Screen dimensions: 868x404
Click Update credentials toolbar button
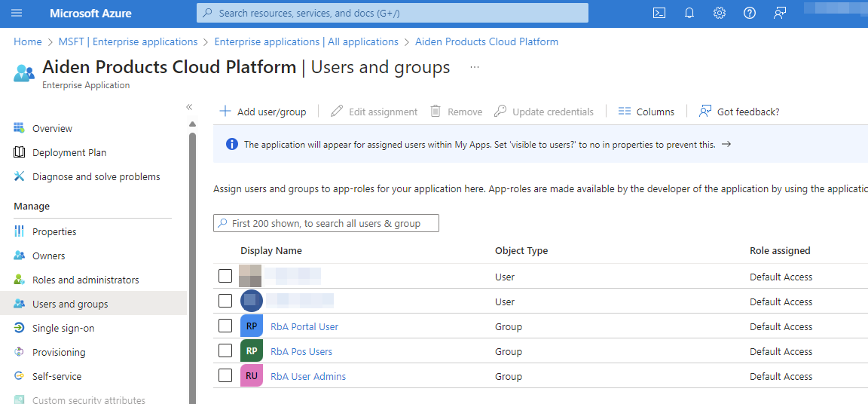coord(544,112)
